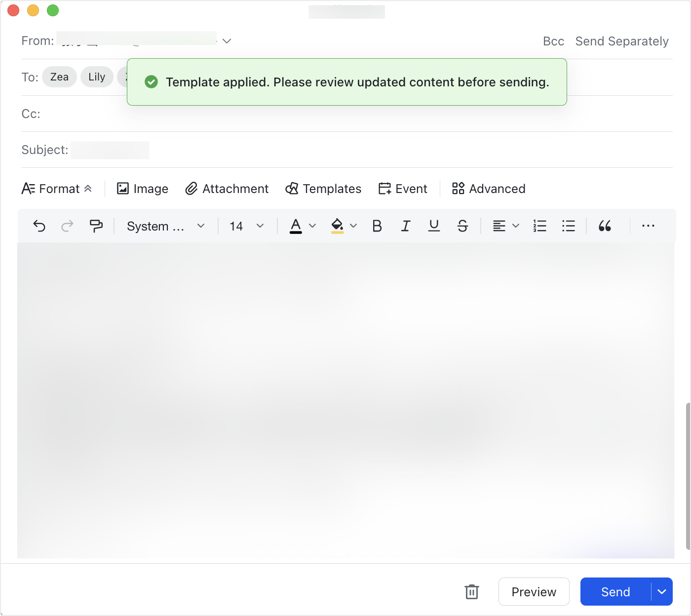The image size is (691, 616).
Task: Select the Lily recipient chip
Action: tap(97, 77)
